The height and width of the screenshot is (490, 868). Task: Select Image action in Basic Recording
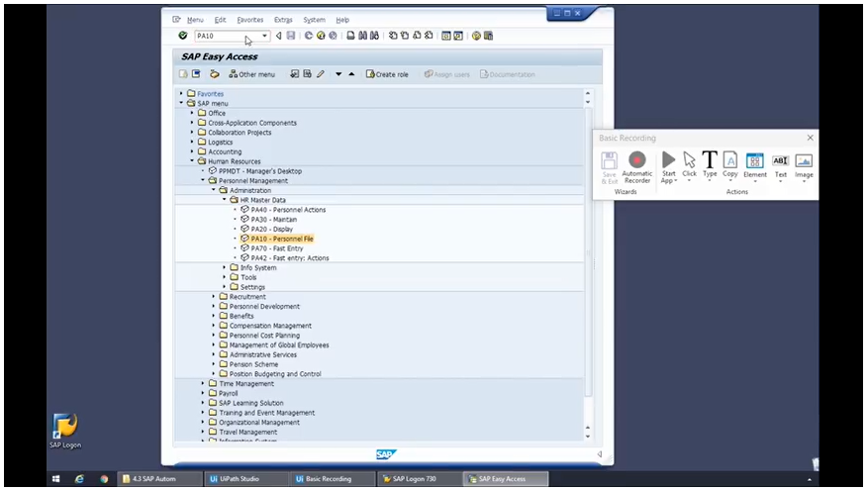804,167
